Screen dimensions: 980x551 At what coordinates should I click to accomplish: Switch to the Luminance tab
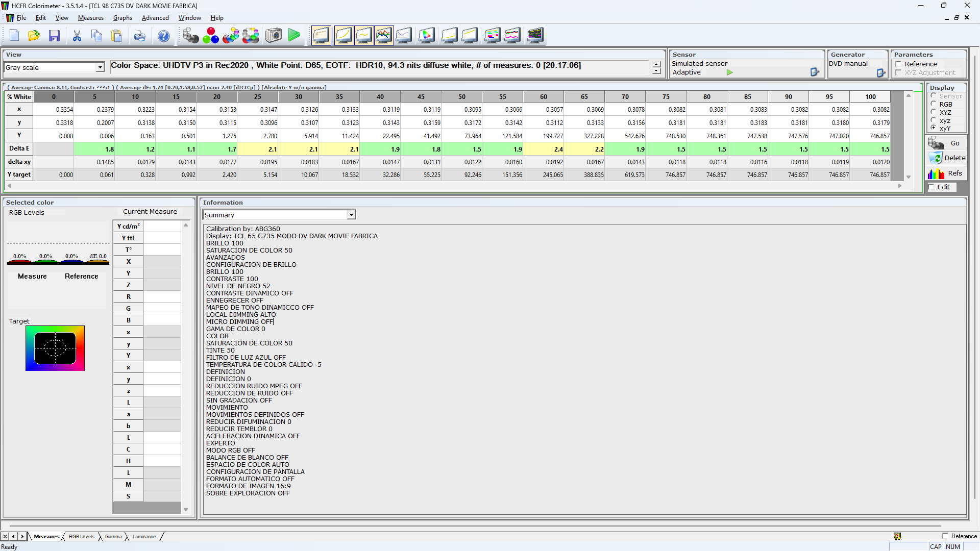tap(144, 536)
